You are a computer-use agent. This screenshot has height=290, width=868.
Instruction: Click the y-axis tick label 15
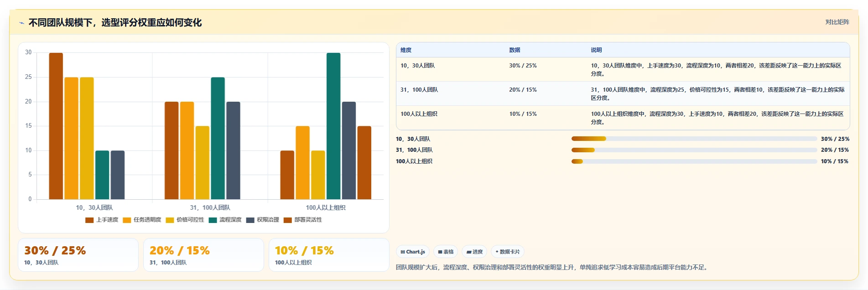pyautogui.click(x=28, y=126)
